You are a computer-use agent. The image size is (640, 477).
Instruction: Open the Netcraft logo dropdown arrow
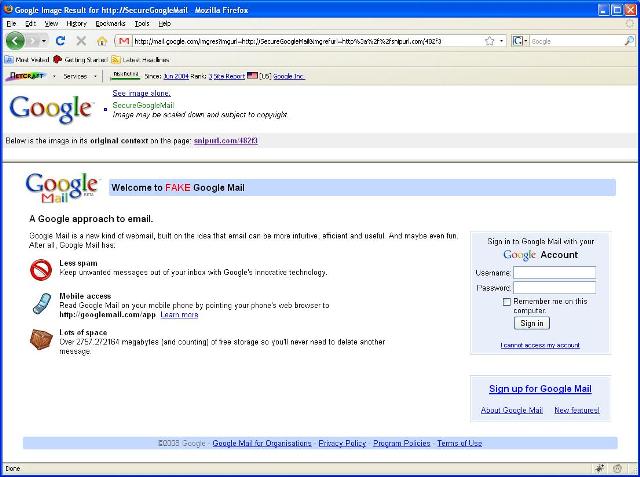[x=54, y=76]
